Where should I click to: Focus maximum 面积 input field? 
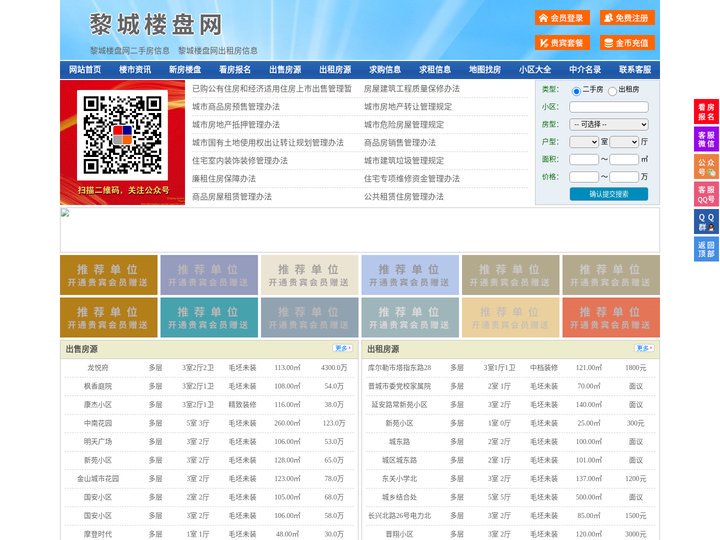(x=624, y=159)
